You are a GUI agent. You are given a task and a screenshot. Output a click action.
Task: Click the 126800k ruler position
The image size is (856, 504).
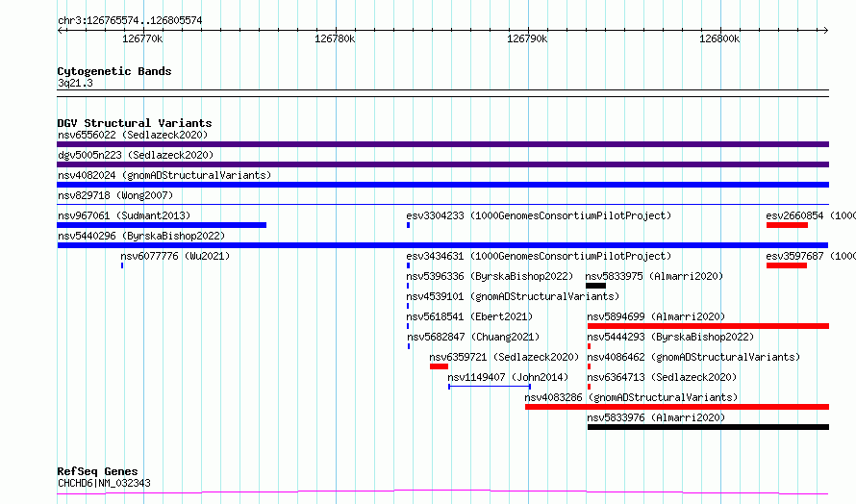[719, 38]
